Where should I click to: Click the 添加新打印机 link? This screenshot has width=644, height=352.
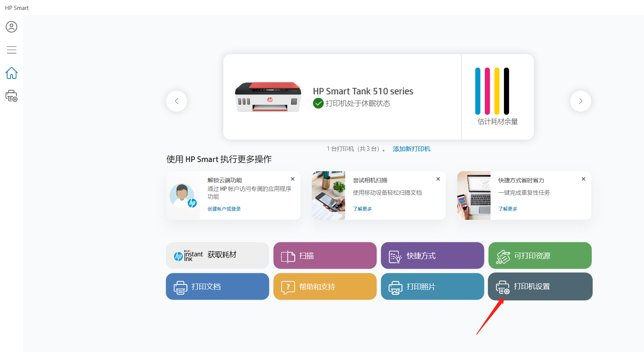(411, 149)
